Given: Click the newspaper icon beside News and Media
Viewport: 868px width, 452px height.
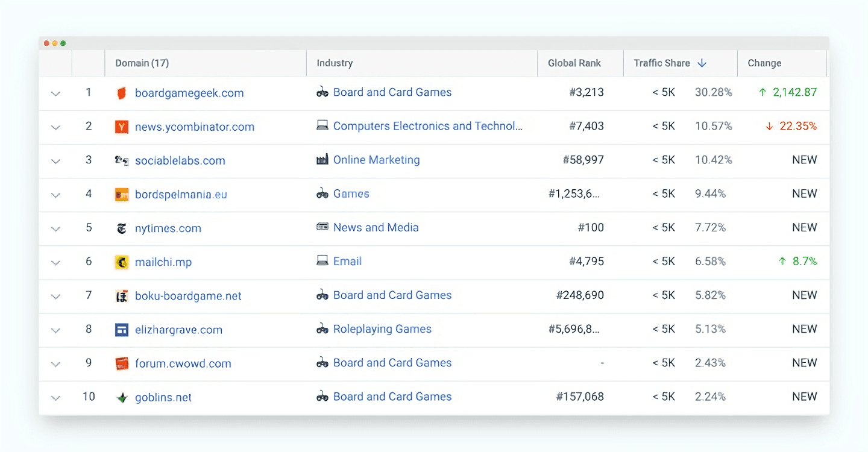Looking at the screenshot, I should (322, 227).
